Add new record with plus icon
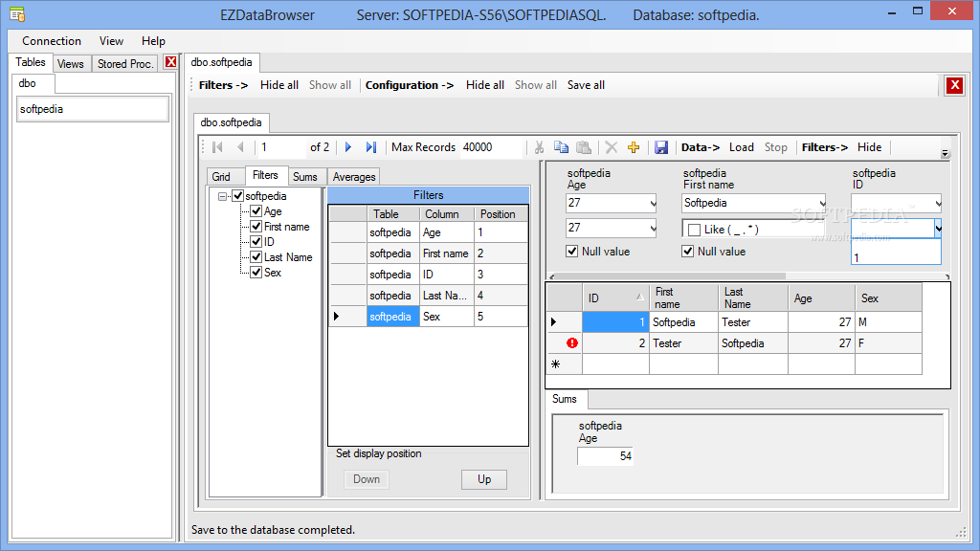This screenshot has width=980, height=551. [x=634, y=147]
